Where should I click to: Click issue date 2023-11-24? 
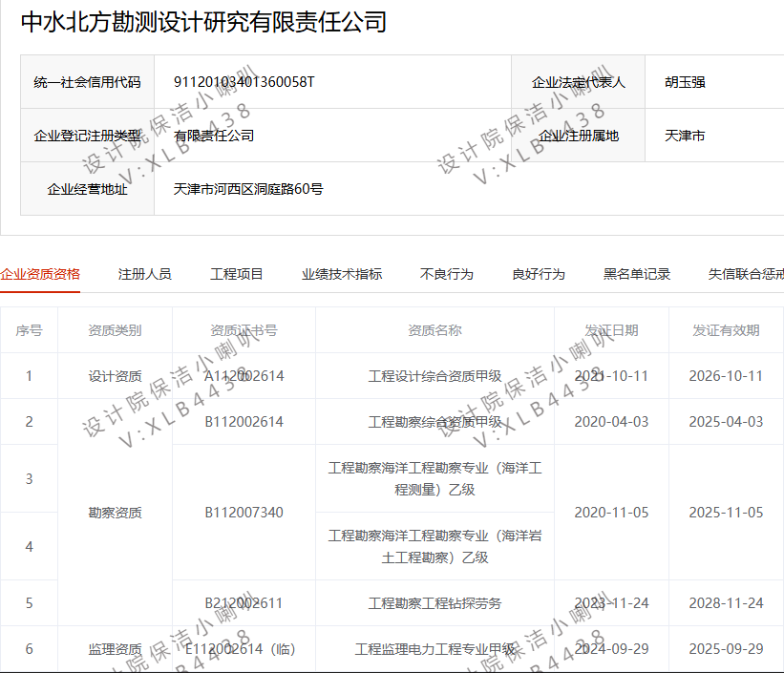pyautogui.click(x=611, y=603)
